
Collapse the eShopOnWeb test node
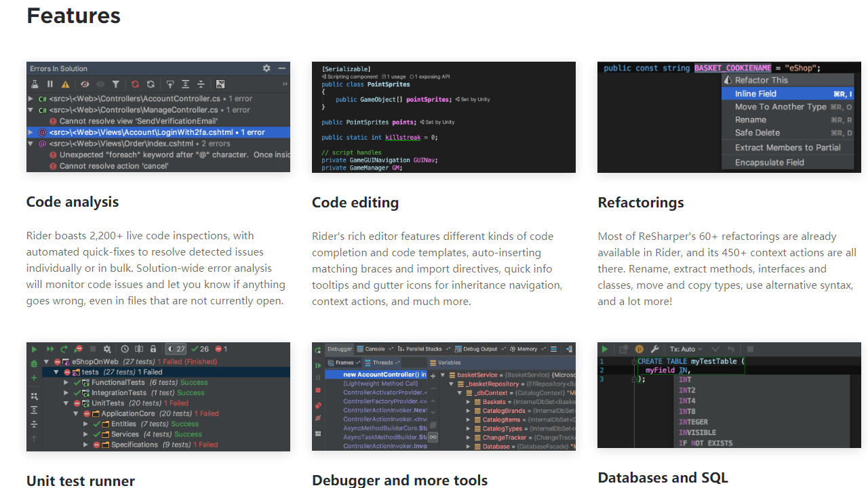point(46,362)
